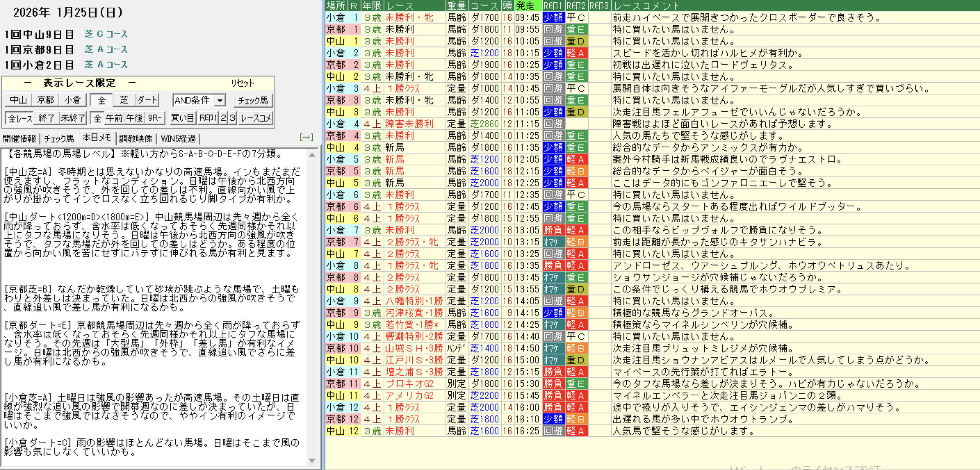Click the 発走 column header to sort

[x=528, y=6]
